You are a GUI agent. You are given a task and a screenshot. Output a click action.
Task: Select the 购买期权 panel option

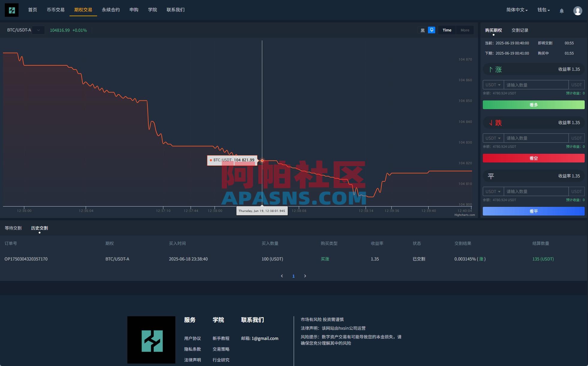point(494,30)
